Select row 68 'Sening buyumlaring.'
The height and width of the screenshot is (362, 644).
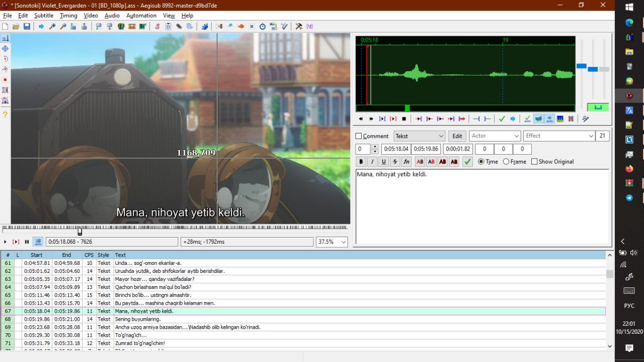pyautogui.click(x=303, y=319)
